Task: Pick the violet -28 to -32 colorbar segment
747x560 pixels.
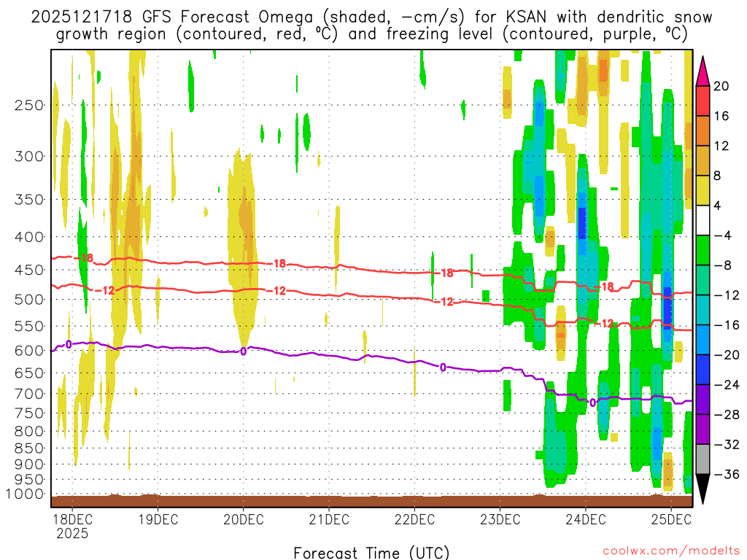Action: [x=703, y=429]
